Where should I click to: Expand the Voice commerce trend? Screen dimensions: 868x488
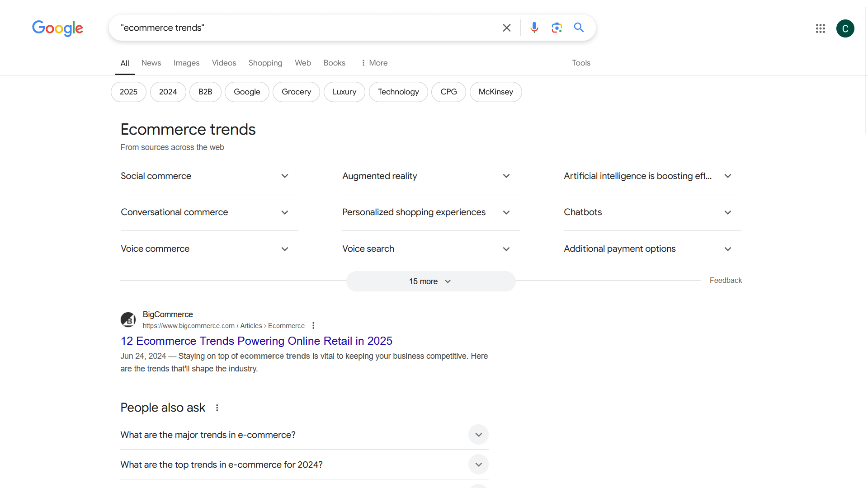[x=209, y=249]
